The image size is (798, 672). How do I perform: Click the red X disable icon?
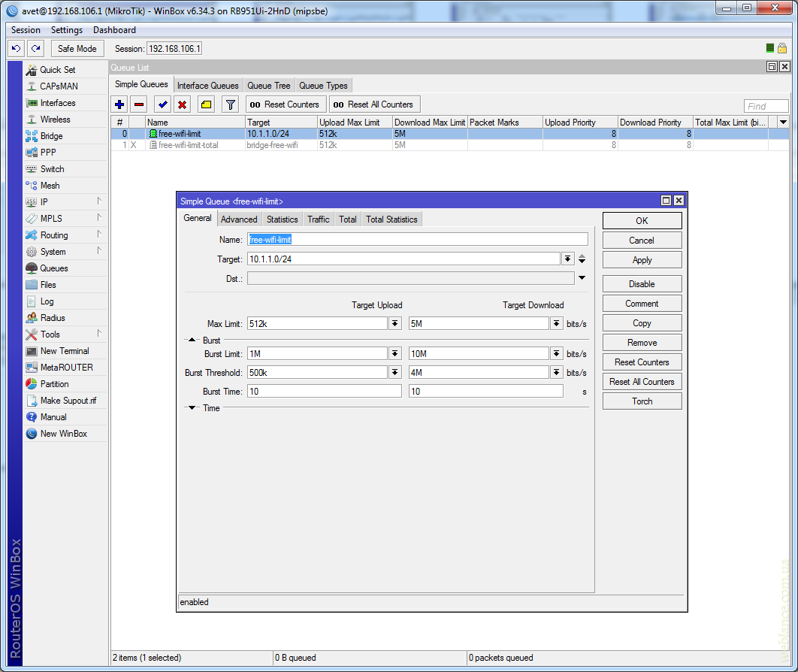pyautogui.click(x=182, y=104)
